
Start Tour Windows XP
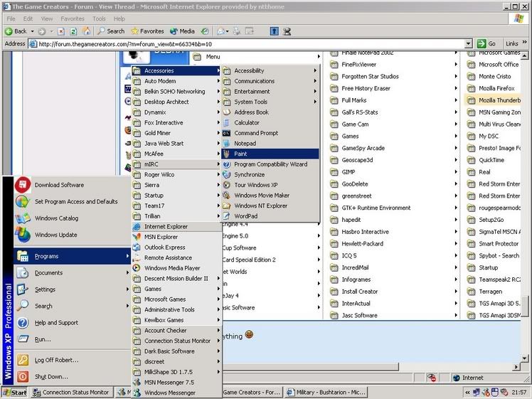pyautogui.click(x=270, y=185)
